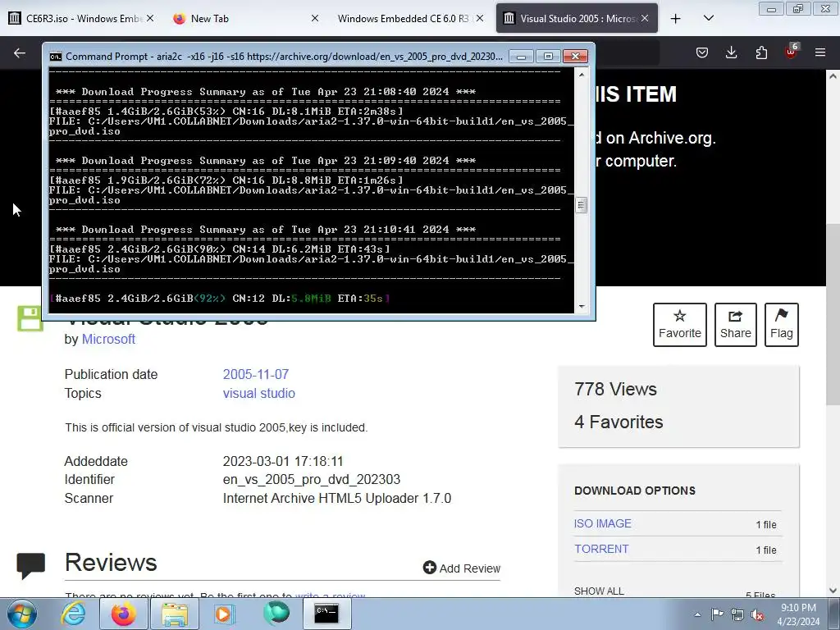Screen dimensions: 840x630
Task: Restore down the Firefox browser window
Action: (x=798, y=9)
